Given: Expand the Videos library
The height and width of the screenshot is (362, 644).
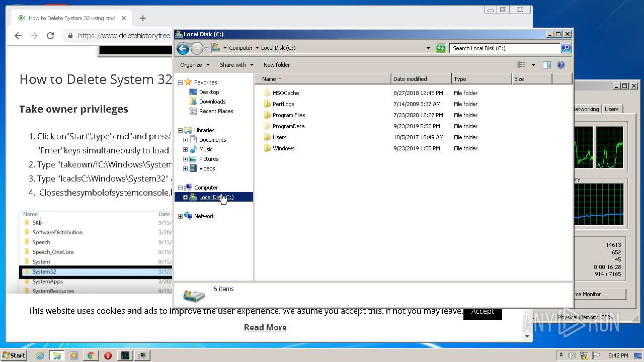Looking at the screenshot, I should pyautogui.click(x=185, y=168).
